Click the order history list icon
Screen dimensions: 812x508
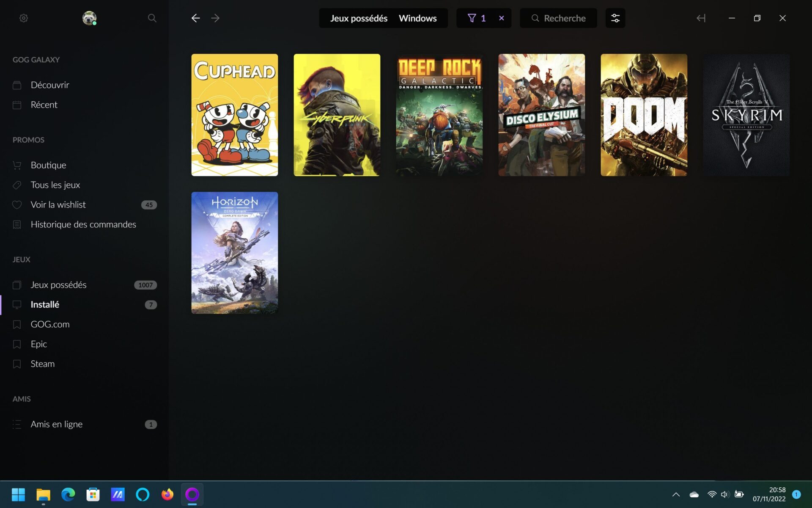click(x=17, y=224)
